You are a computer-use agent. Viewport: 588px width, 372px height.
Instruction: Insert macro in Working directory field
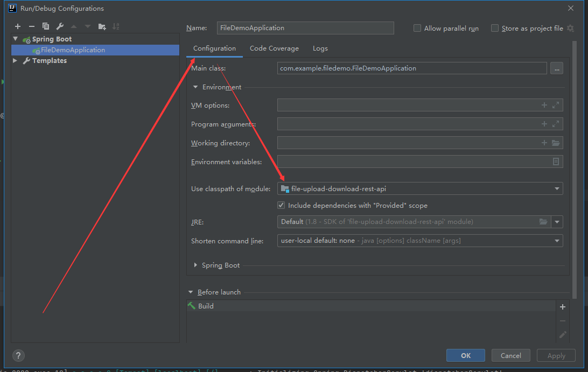pos(544,143)
